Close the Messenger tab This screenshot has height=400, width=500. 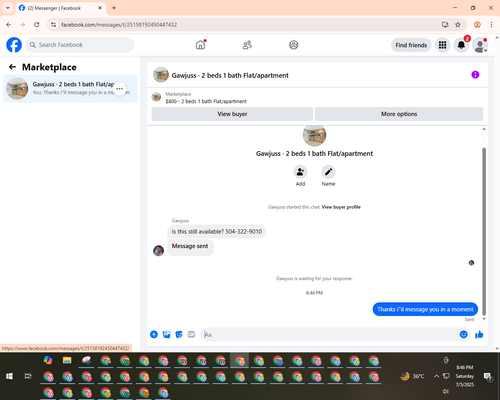tap(100, 8)
